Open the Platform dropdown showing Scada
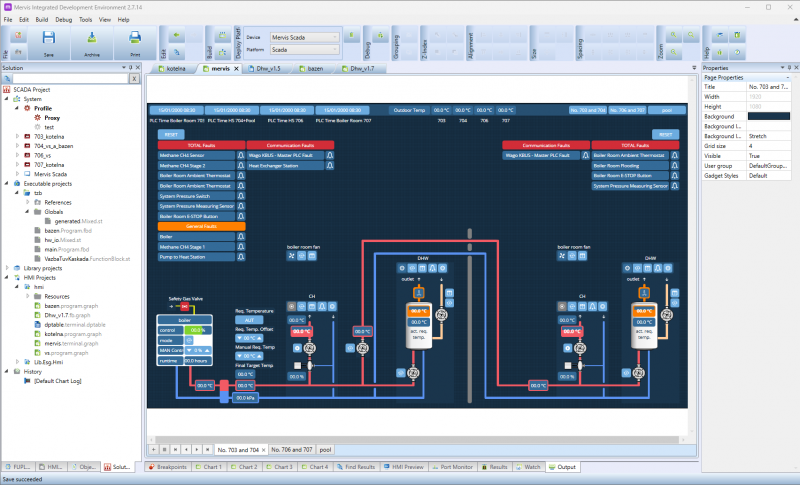Viewport: 800px width, 485px height. coord(304,49)
